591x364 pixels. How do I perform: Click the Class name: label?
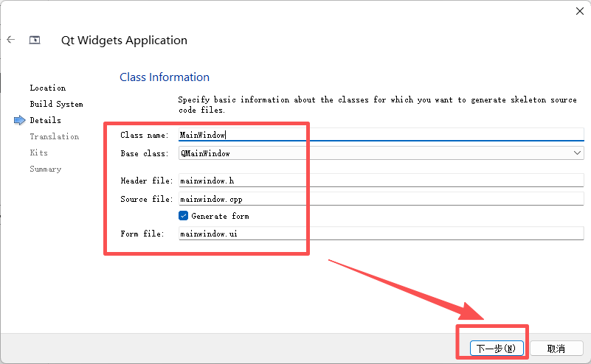(145, 135)
